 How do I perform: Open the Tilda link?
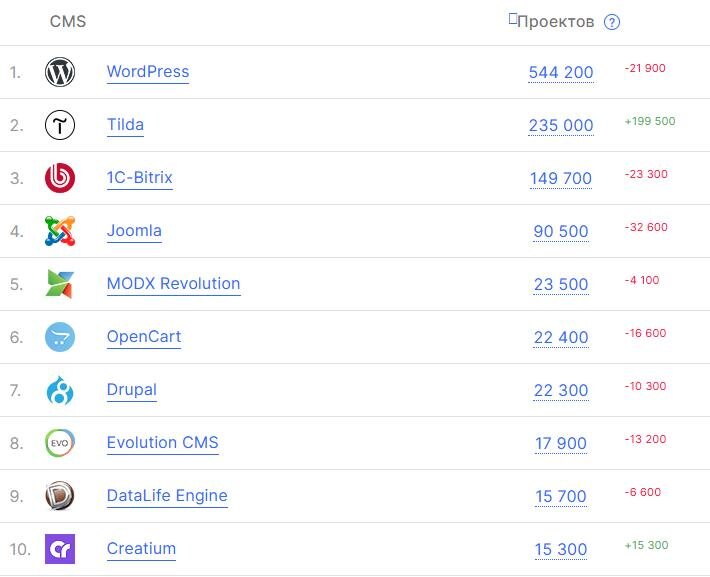(125, 125)
